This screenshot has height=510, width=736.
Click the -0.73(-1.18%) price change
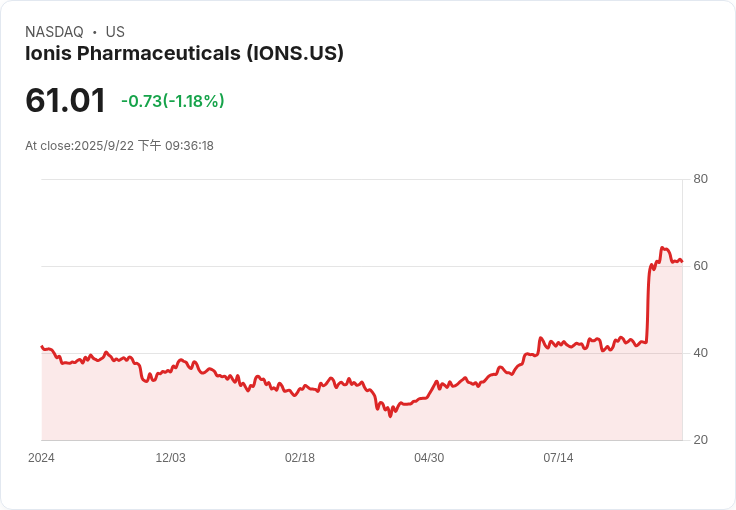(172, 101)
